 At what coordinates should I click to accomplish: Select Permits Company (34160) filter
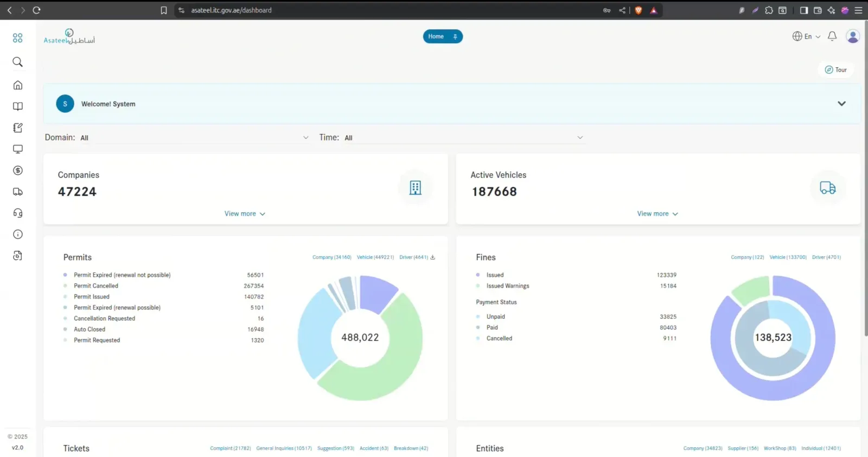click(x=332, y=257)
